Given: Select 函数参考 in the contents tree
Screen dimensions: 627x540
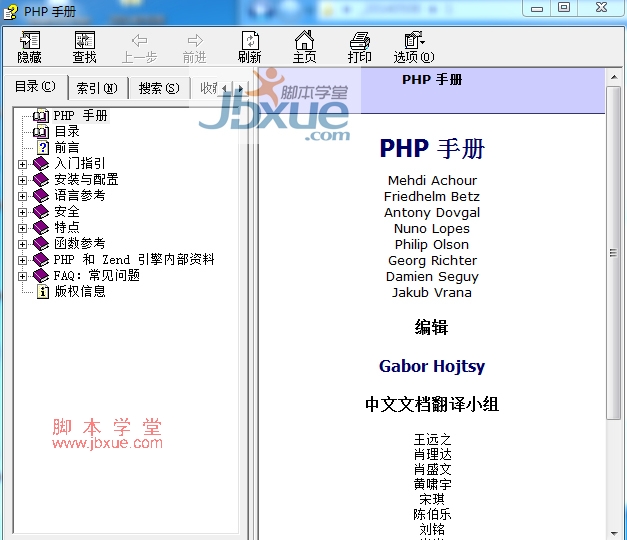Looking at the screenshot, I should coord(80,244).
